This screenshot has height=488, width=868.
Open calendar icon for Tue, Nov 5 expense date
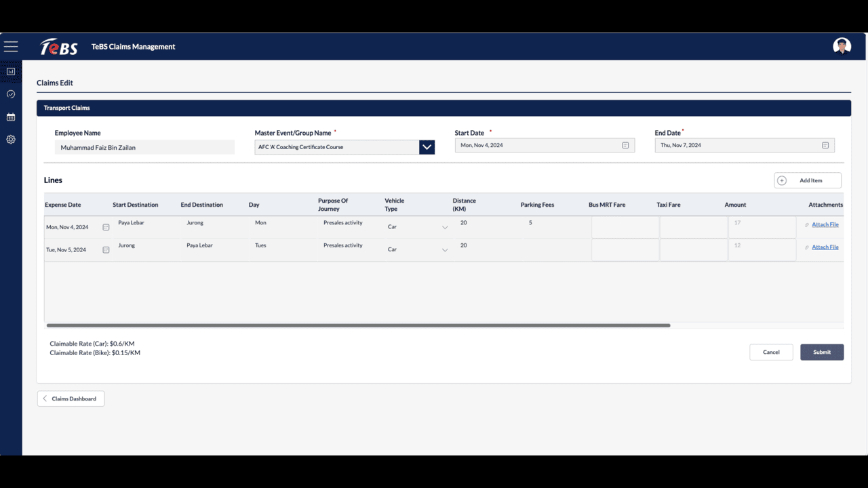[x=106, y=250]
